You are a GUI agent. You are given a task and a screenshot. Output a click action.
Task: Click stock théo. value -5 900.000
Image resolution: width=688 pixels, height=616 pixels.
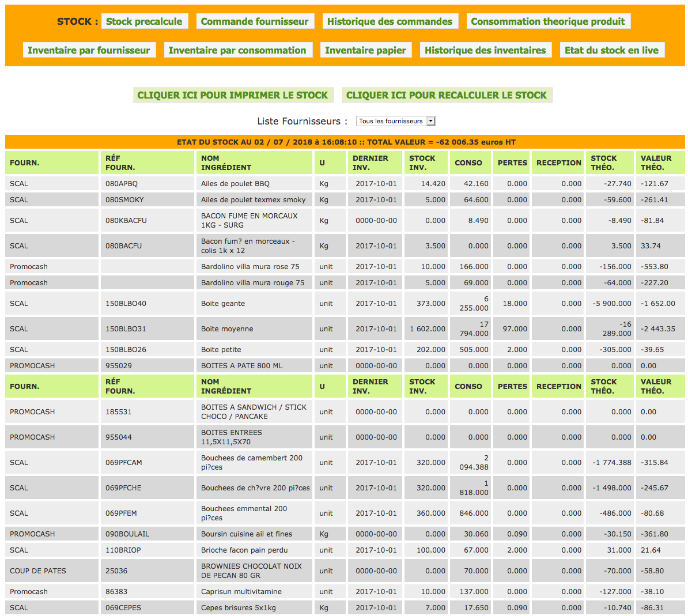point(612,304)
